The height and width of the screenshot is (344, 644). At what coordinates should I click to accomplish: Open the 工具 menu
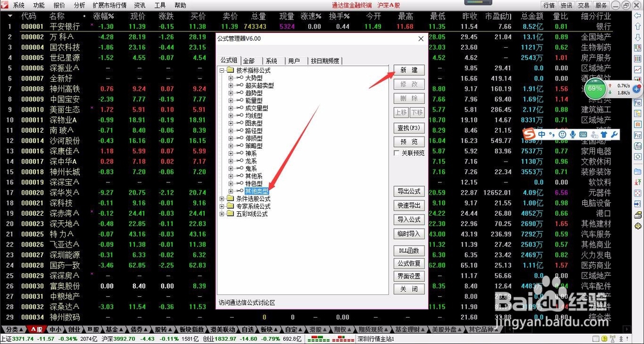pyautogui.click(x=160, y=5)
